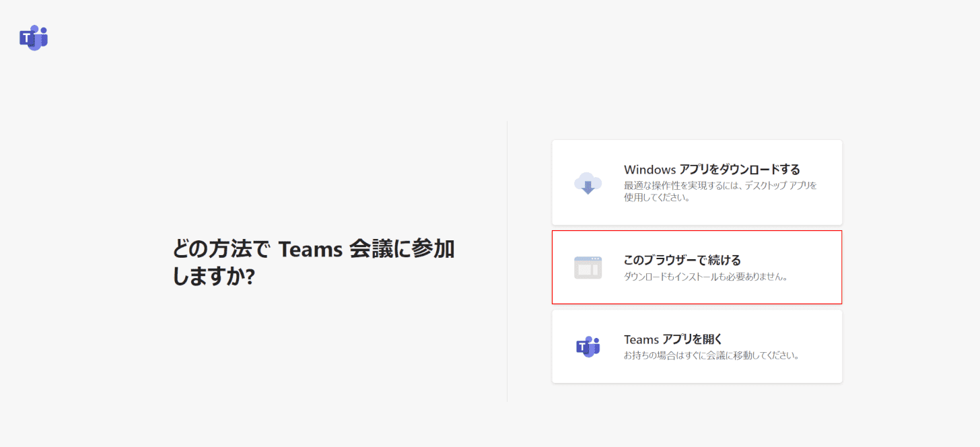Click description 最適な操作性を実現するには
The width and height of the screenshot is (980, 447).
click(720, 191)
